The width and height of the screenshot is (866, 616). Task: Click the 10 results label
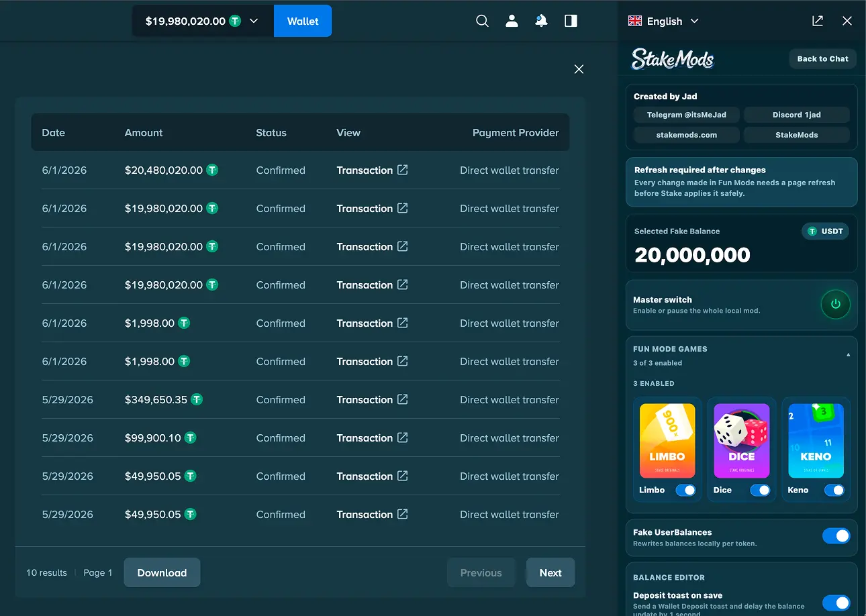tap(46, 572)
